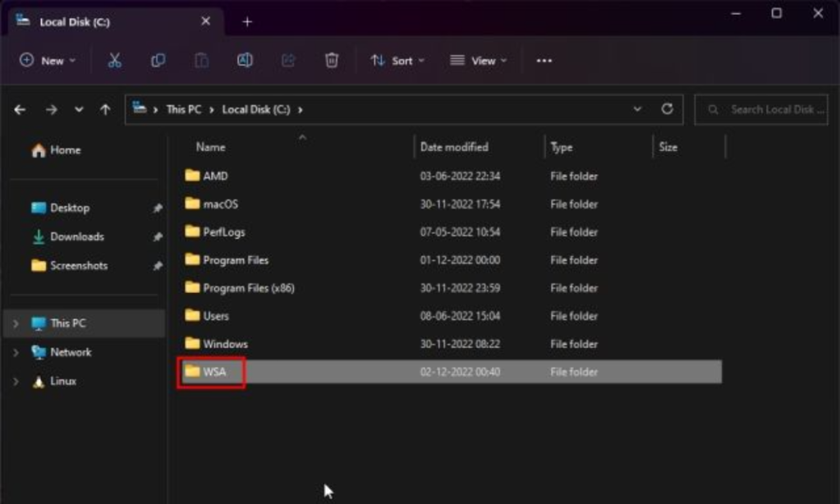Click date 03-06-2022 22:34 of AMD
This screenshot has width=840, height=504.
460,176
